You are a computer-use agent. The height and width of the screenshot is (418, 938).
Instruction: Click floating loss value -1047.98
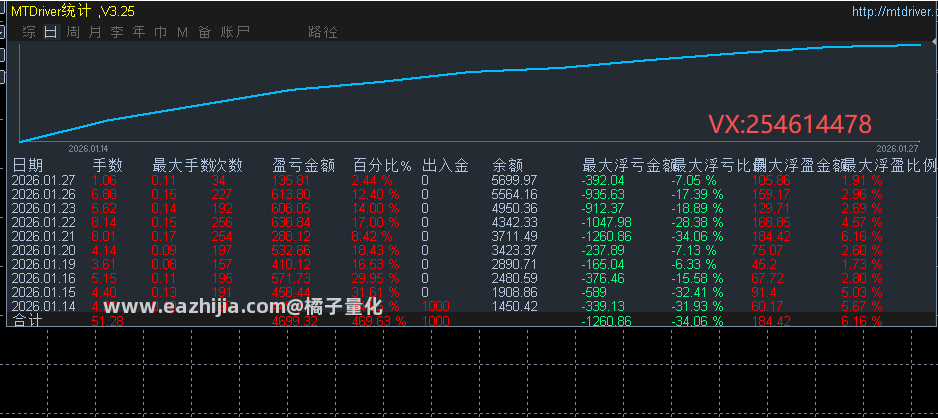coord(606,222)
